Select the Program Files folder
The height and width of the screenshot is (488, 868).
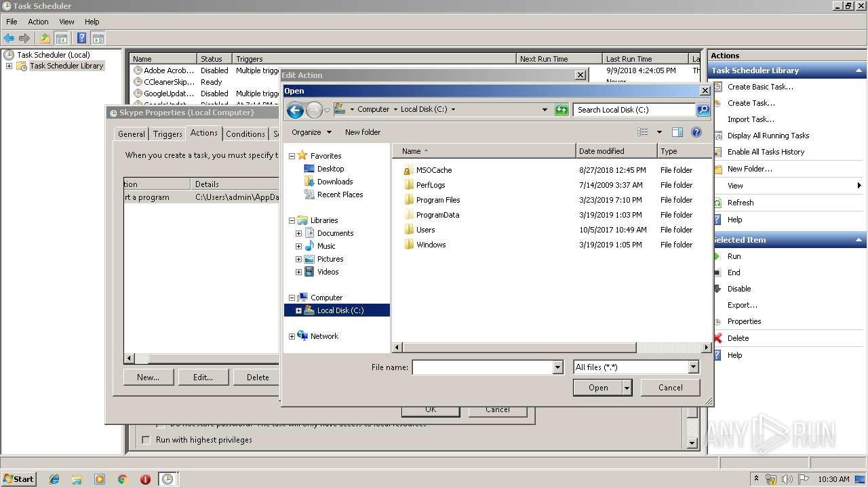(x=432, y=200)
